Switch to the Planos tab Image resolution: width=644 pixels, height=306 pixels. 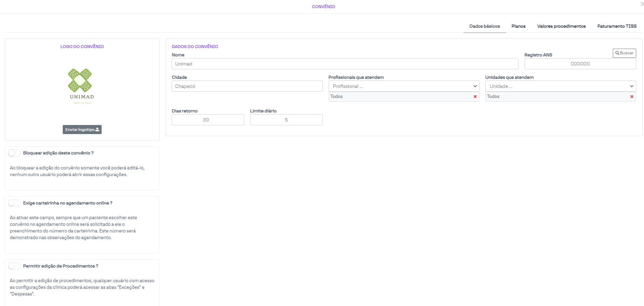pyautogui.click(x=518, y=26)
